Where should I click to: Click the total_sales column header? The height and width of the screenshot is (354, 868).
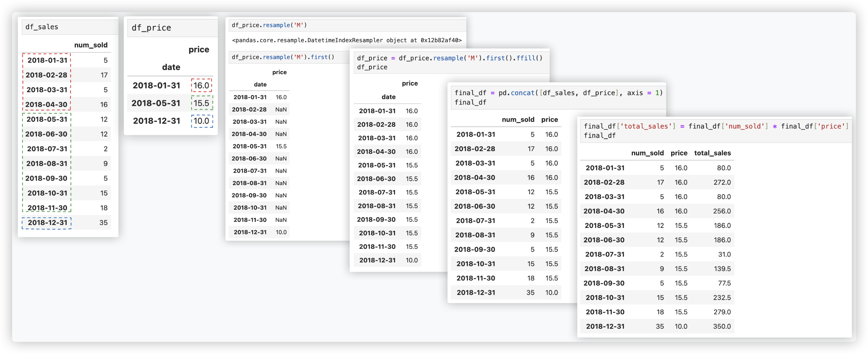click(x=712, y=153)
